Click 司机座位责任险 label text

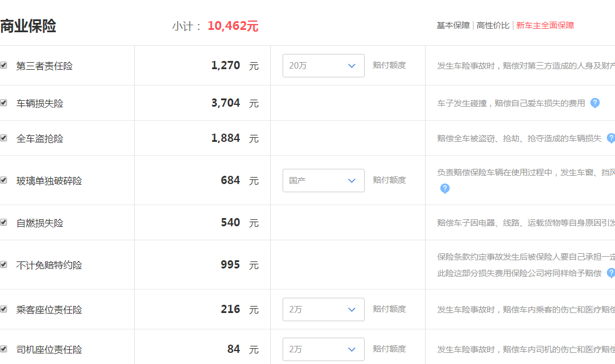click(x=49, y=349)
